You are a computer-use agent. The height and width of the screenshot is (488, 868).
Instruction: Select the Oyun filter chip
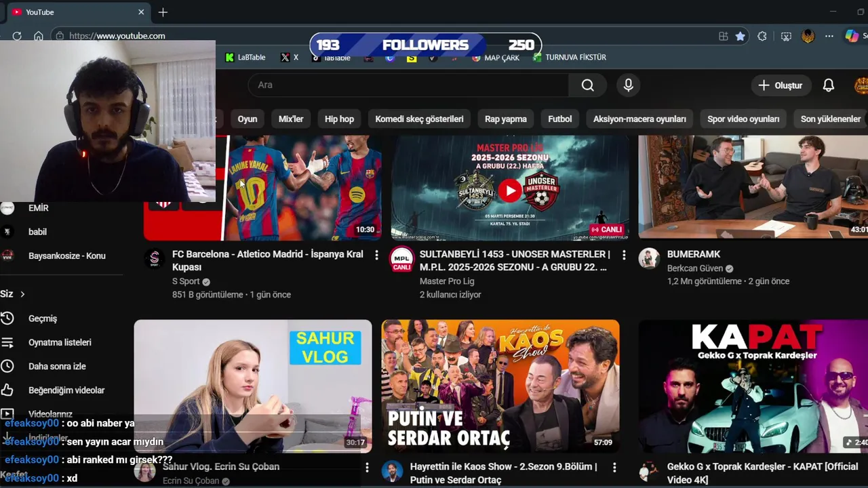coord(248,119)
